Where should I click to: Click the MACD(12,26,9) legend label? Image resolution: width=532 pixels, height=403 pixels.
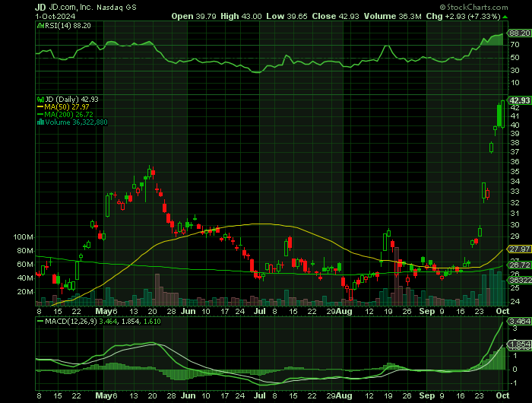point(71,321)
